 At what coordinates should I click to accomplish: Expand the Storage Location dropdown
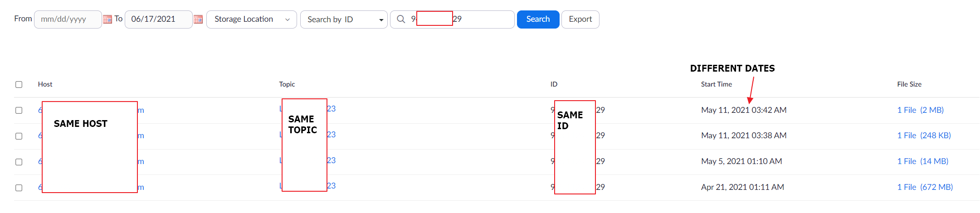[x=252, y=19]
